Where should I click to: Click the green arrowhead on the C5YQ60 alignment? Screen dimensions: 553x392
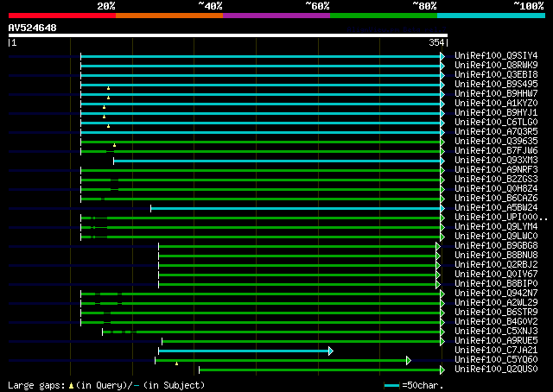click(x=409, y=360)
